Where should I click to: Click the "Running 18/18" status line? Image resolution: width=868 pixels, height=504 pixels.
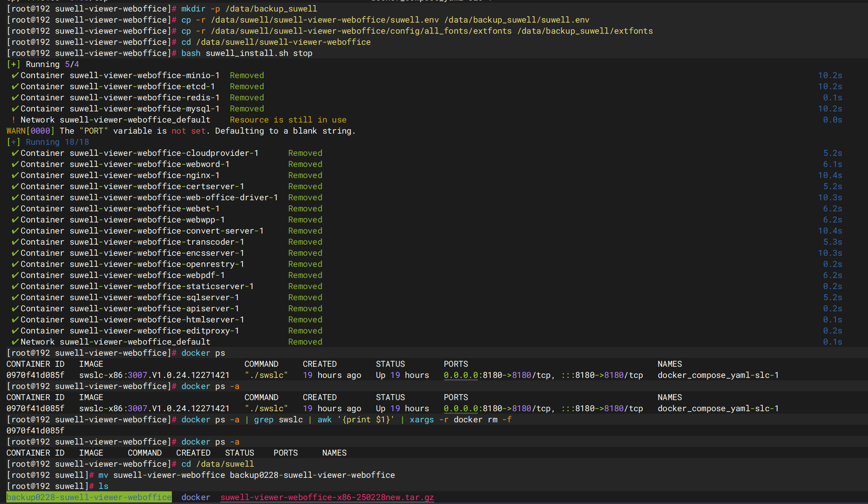point(57,142)
